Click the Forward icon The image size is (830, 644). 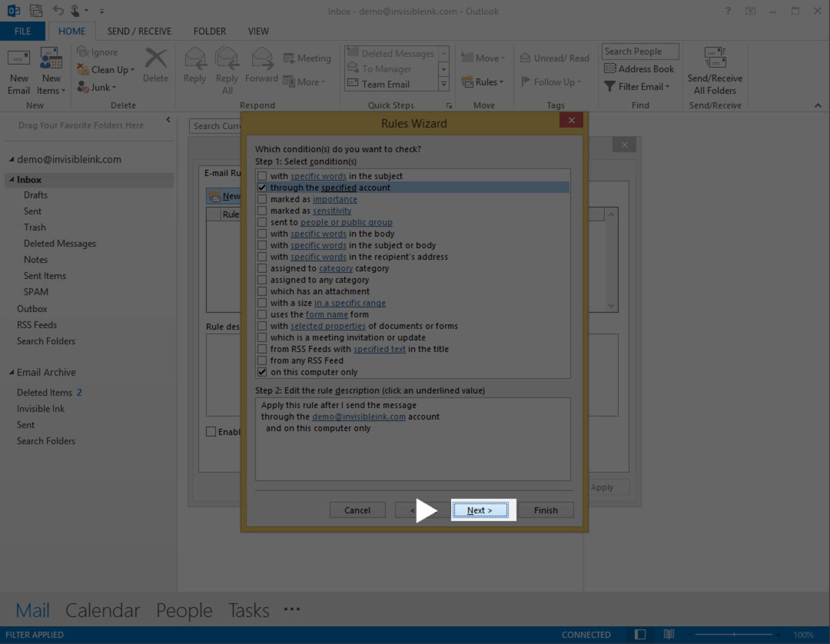[x=262, y=58]
